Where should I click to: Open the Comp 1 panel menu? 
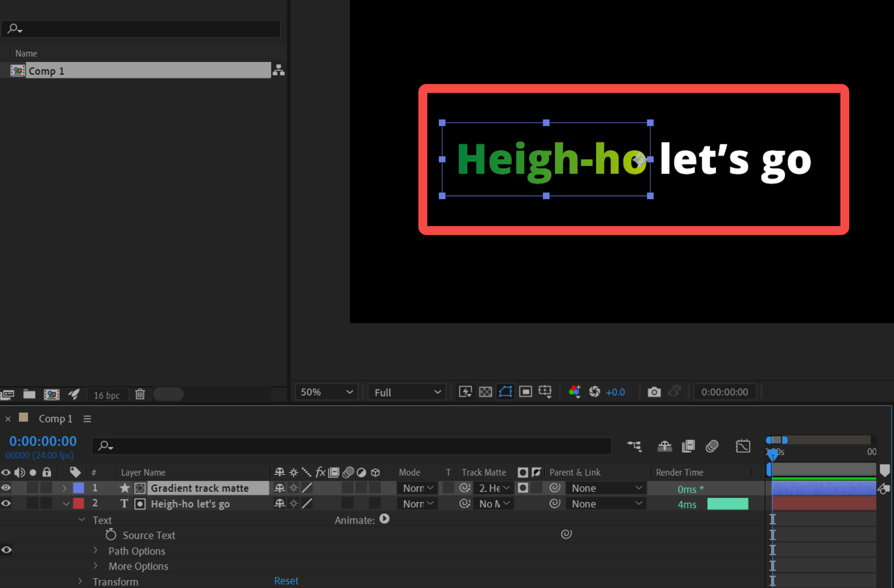tap(87, 419)
